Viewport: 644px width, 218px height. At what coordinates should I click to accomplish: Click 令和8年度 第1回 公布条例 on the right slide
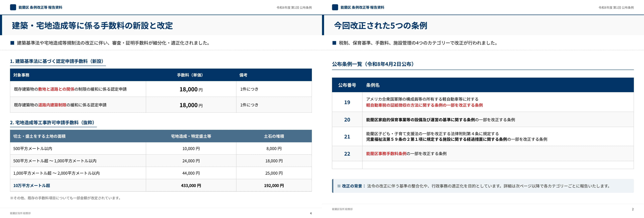click(x=616, y=7)
